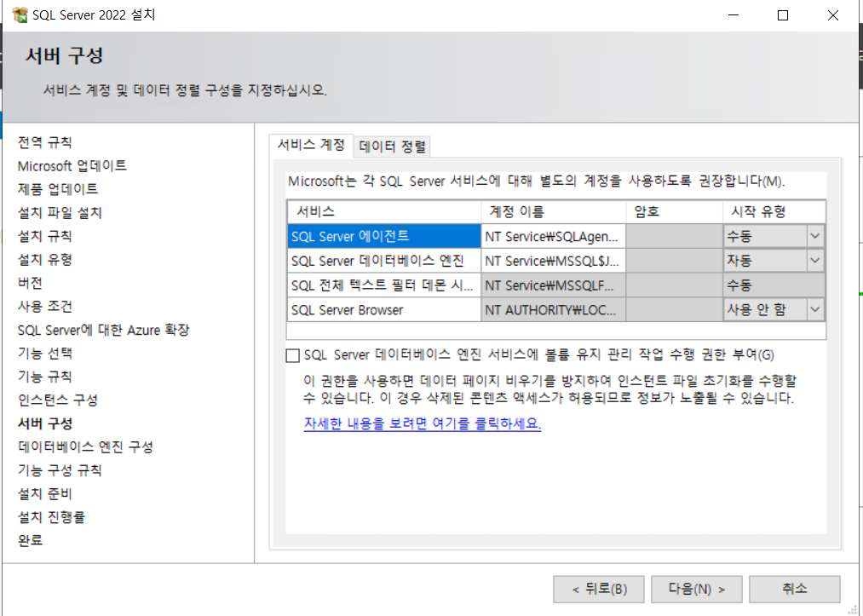Click the 다음(N) > button
The width and height of the screenshot is (863, 616).
pos(696,589)
